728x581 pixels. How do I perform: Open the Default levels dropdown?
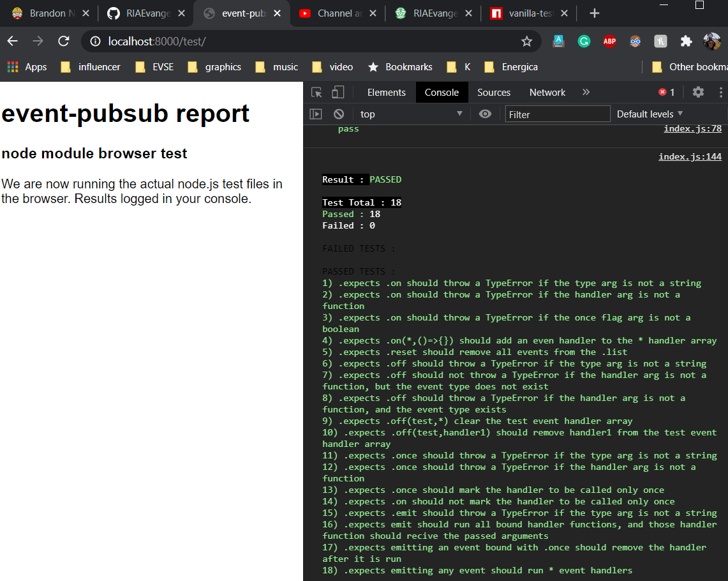(650, 114)
